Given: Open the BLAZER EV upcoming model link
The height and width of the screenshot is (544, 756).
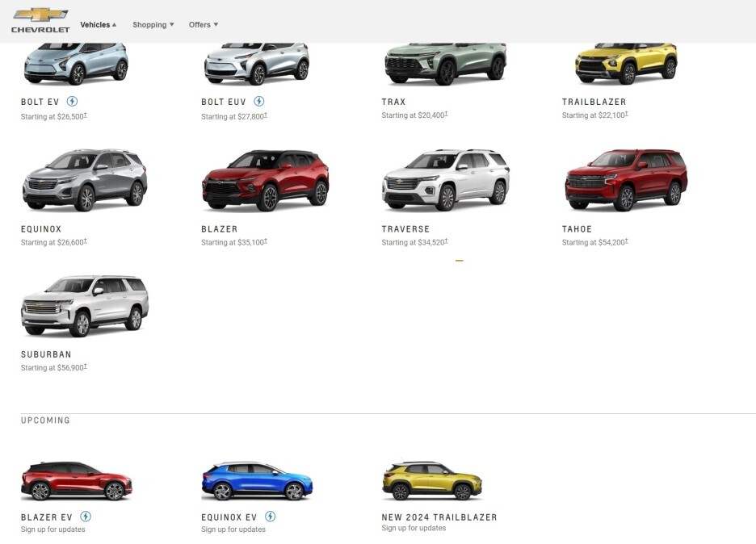Looking at the screenshot, I should click(47, 517).
